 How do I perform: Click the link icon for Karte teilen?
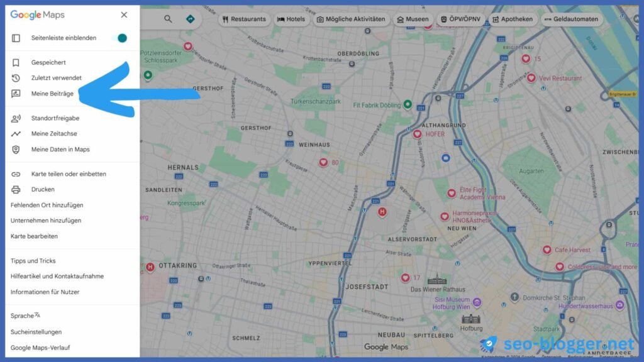[x=16, y=174]
